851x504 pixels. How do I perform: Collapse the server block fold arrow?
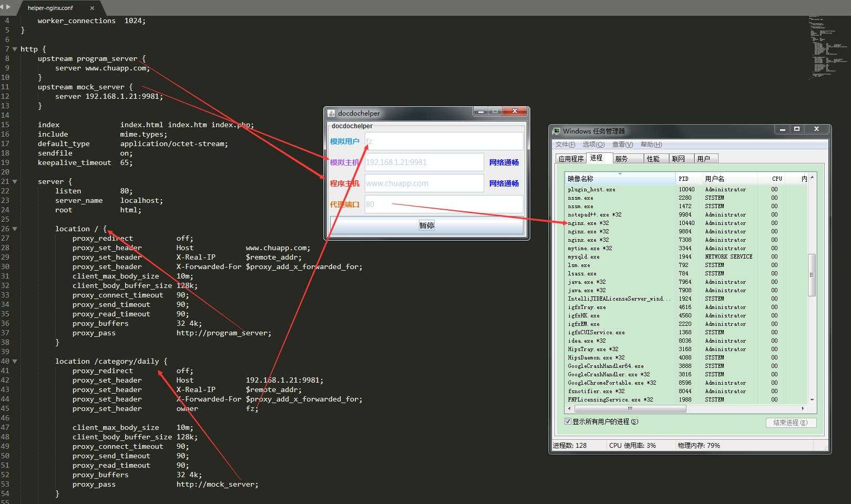coord(15,181)
